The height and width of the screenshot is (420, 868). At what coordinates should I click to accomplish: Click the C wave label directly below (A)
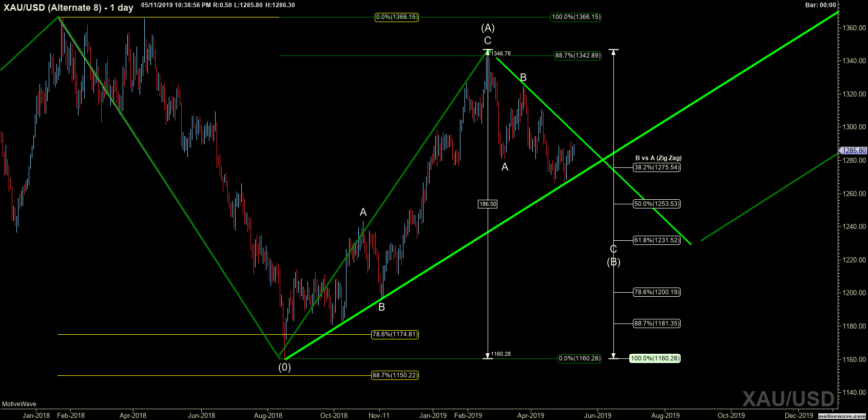coord(488,41)
